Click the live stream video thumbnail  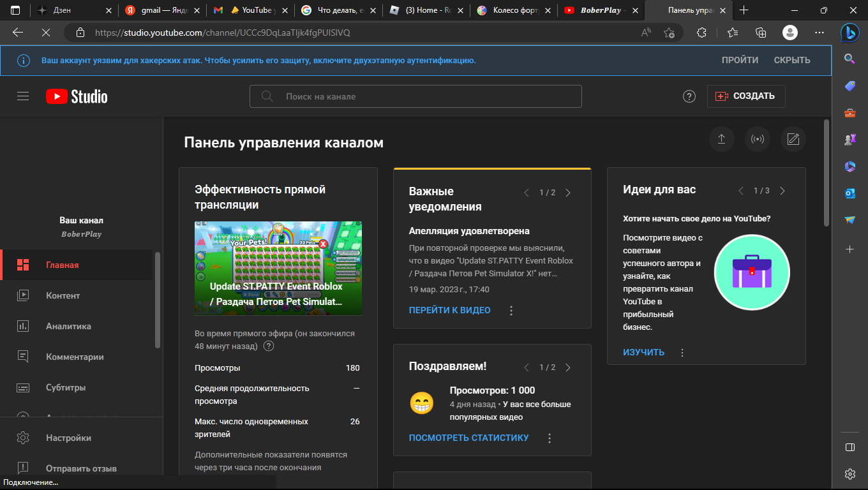[278, 269]
